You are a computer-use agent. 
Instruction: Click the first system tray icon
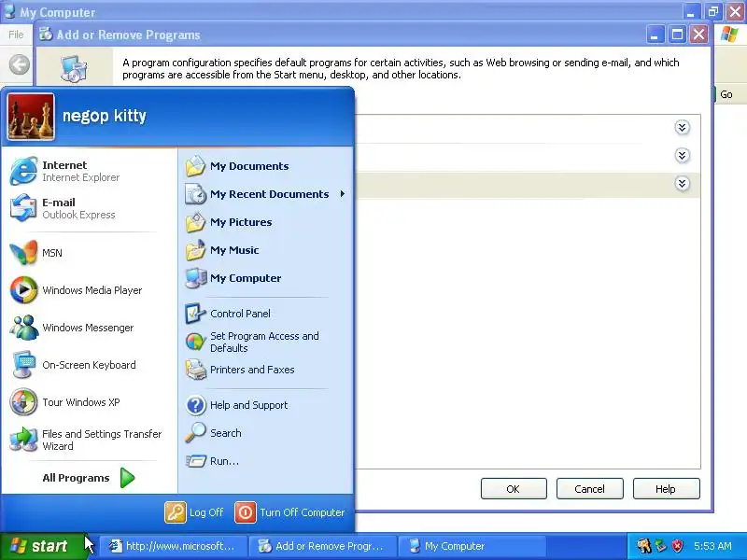tap(644, 546)
